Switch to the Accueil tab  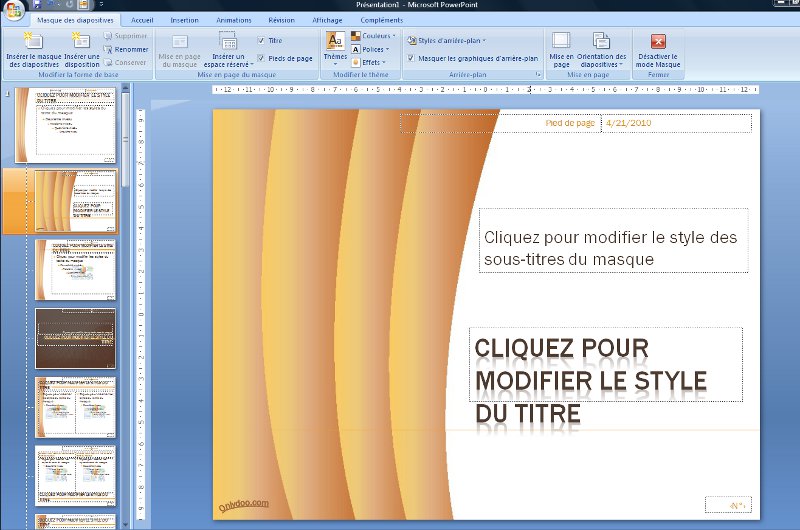(x=142, y=20)
